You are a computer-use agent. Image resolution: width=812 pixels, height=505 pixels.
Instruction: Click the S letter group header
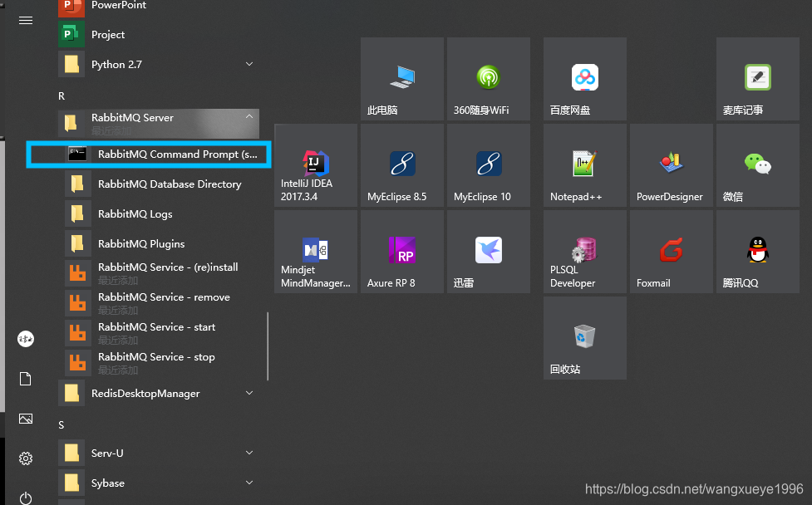point(62,425)
